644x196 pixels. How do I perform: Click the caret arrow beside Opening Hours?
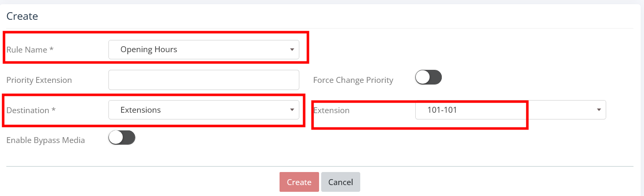pos(292,50)
